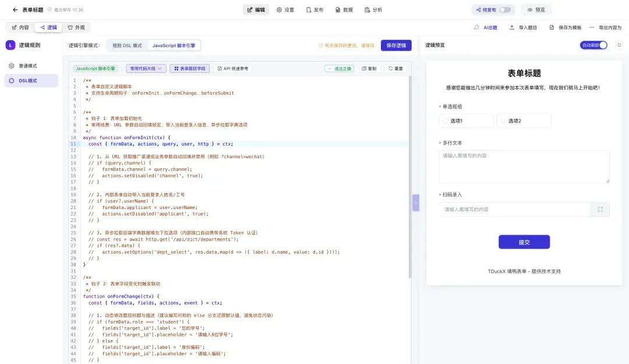Choose JavaScript 脚本引擎 mode
This screenshot has height=364, width=629.
pos(174,45)
